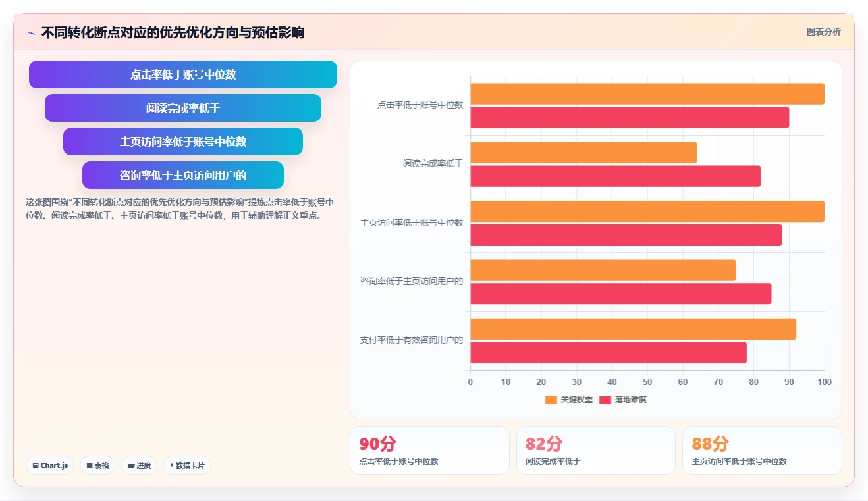This screenshot has height=501, width=868.
Task: Click red bar for 支付率低于有效咨询用户的
Action: (609, 353)
